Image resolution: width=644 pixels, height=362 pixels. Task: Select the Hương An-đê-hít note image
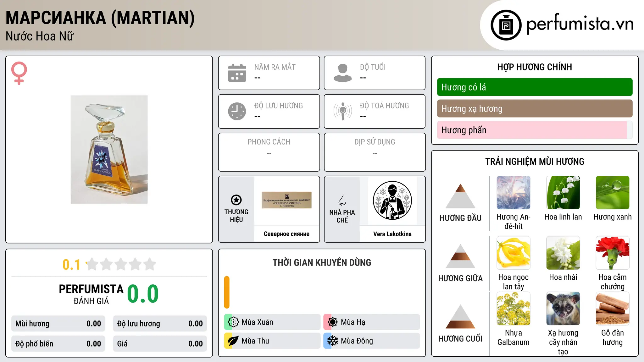coord(514,193)
